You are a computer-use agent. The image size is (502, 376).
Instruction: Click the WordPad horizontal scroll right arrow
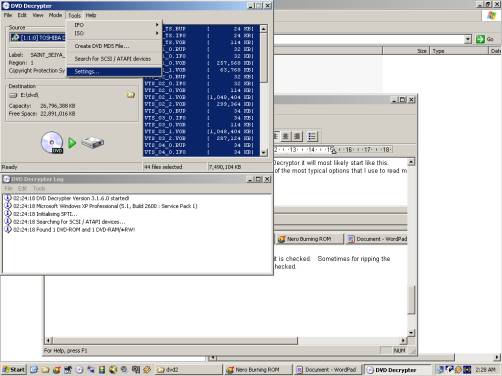pyautogui.click(x=404, y=340)
